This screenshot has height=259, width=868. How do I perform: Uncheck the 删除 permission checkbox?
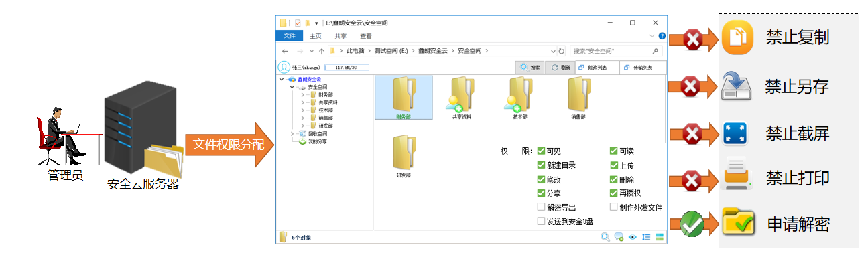pos(613,179)
